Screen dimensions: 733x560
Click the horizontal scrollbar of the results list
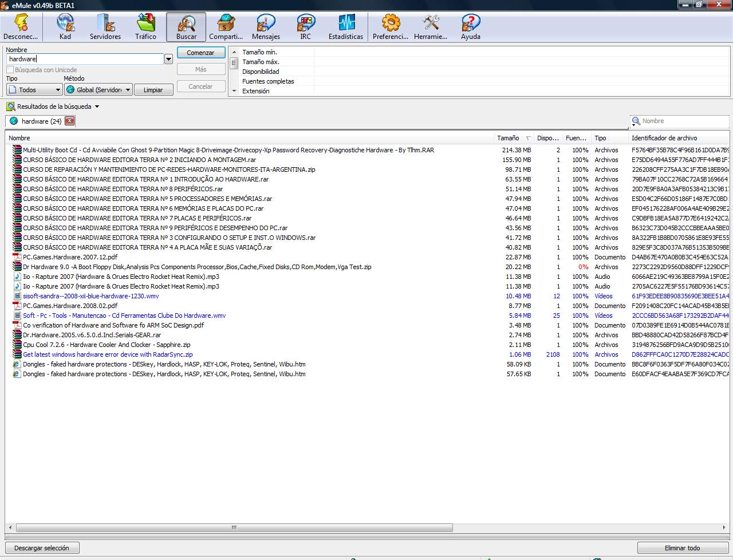[234, 527]
